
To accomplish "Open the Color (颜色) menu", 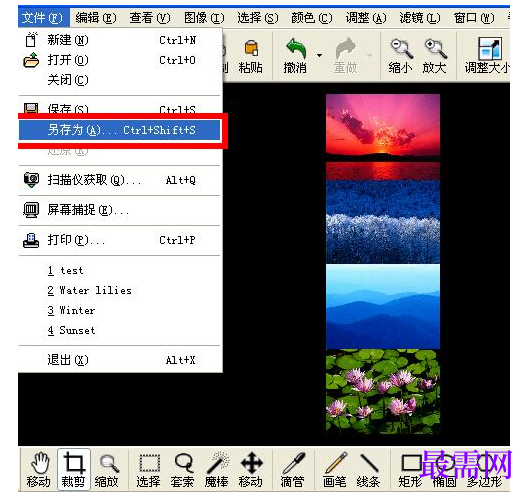I will click(x=312, y=18).
